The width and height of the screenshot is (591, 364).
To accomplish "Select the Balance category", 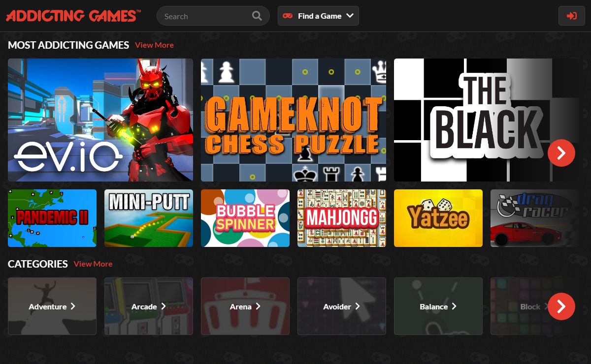I will [x=438, y=306].
